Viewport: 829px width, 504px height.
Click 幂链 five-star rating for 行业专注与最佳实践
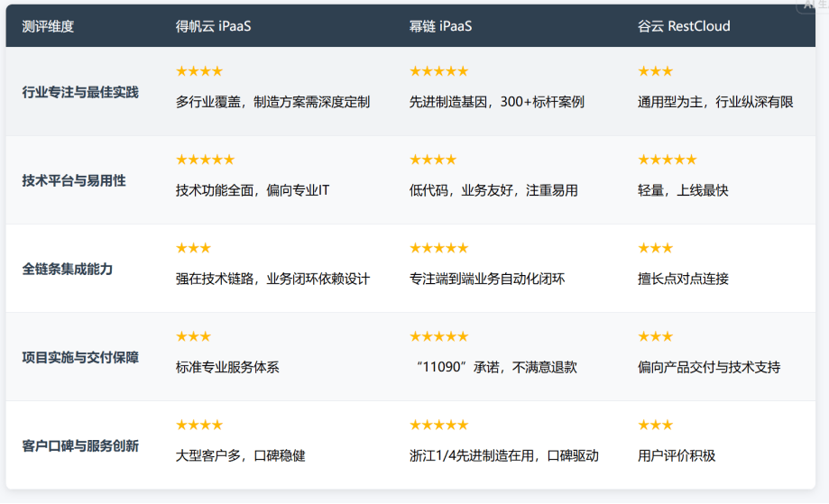point(438,71)
